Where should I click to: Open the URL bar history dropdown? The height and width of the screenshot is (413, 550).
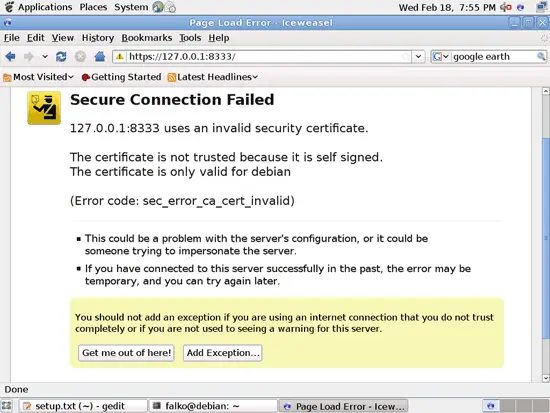coord(418,56)
